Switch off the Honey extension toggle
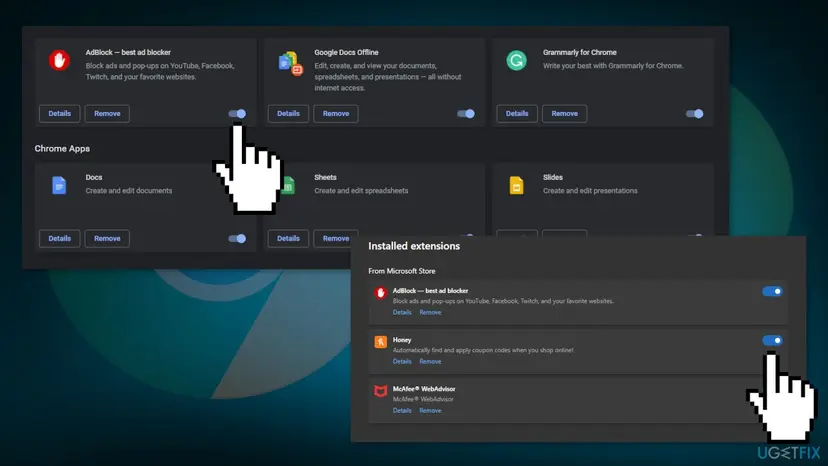The height and width of the screenshot is (466, 828). click(x=772, y=340)
